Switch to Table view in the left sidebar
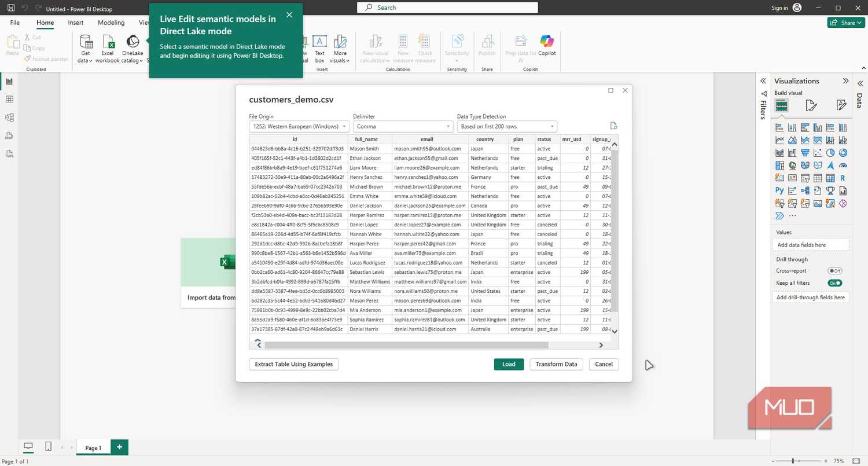This screenshot has width=868, height=466. [9, 100]
